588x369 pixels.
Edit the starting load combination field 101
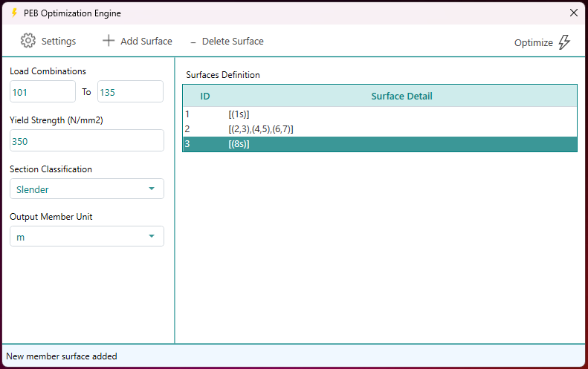point(42,92)
